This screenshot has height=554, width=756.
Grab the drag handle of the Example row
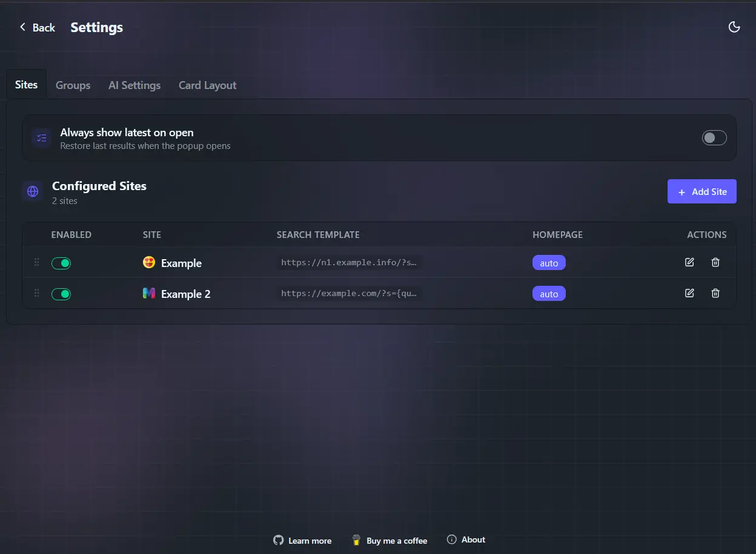click(x=36, y=262)
